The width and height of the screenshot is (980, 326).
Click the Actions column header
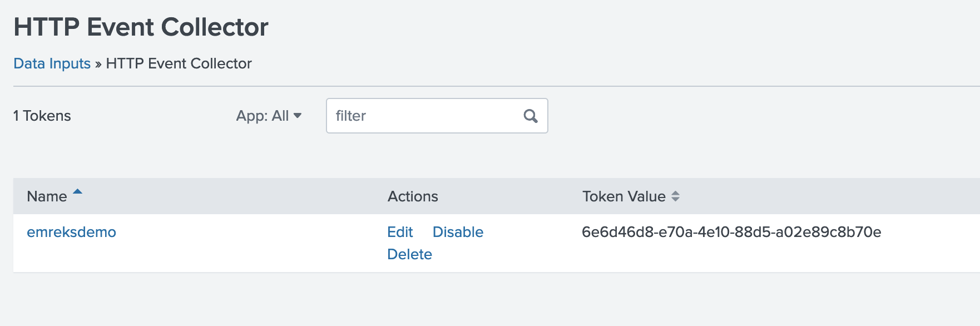[x=413, y=196]
